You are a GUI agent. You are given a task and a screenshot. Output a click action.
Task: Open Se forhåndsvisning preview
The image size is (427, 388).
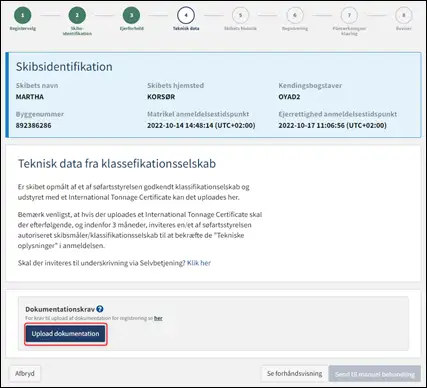point(294,373)
